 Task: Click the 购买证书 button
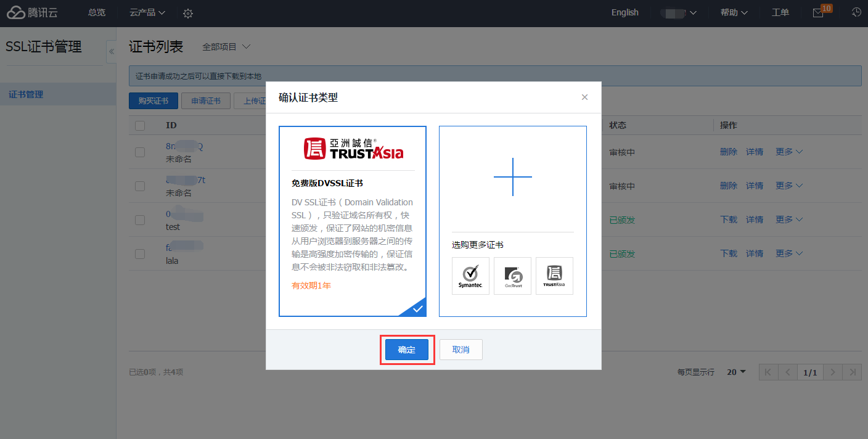[154, 101]
